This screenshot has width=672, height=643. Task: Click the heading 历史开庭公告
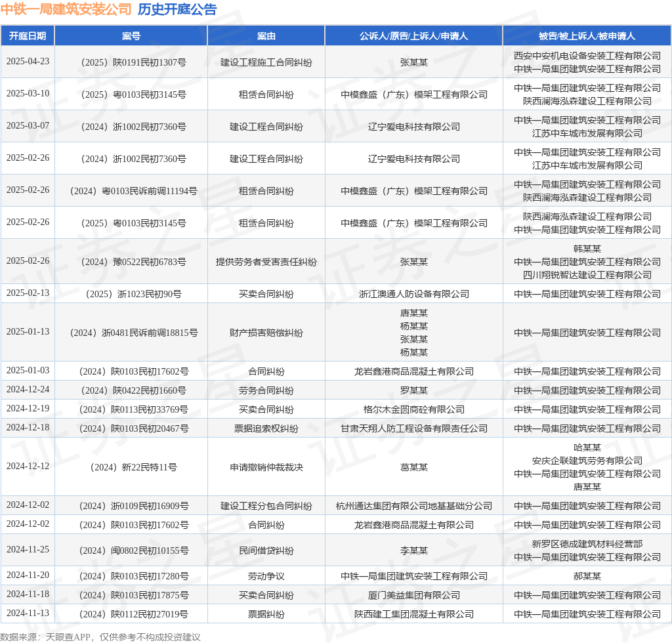[177, 9]
